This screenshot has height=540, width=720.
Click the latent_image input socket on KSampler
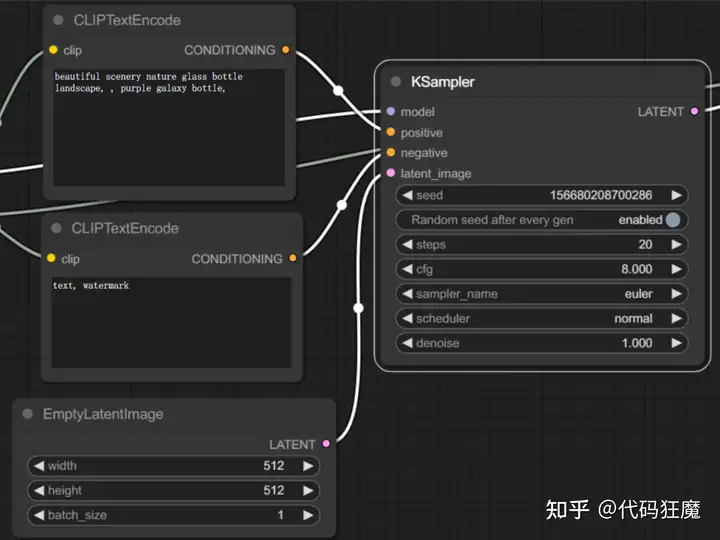point(391,173)
